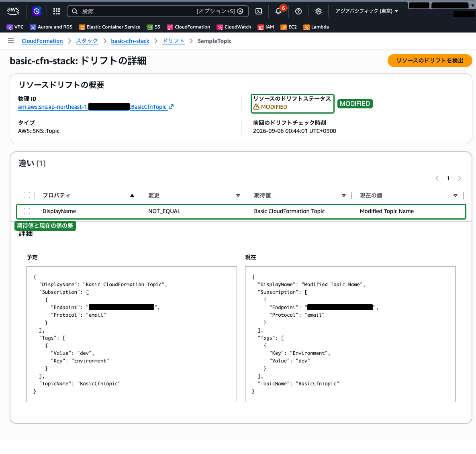Go to ドリフト breadcrumb link

174,41
